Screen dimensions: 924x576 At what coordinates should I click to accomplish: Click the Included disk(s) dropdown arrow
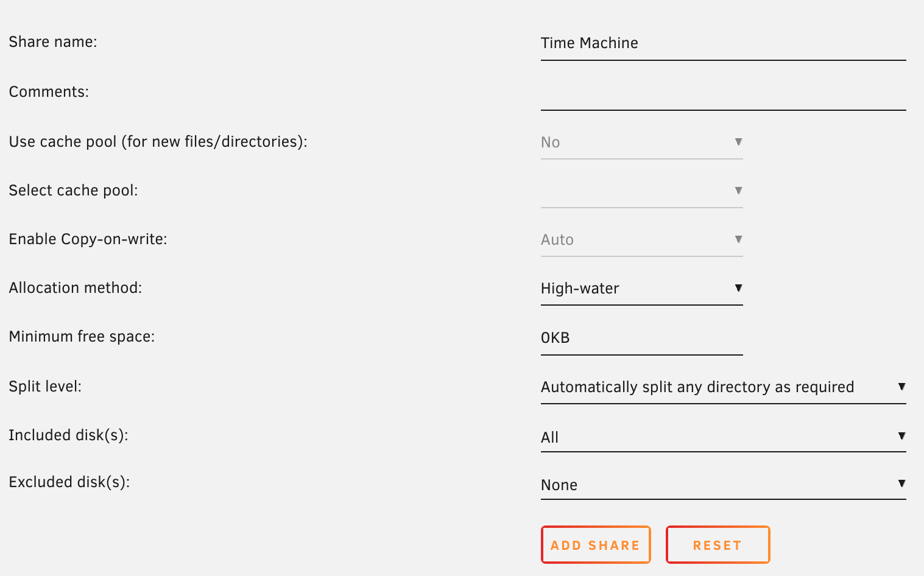901,435
